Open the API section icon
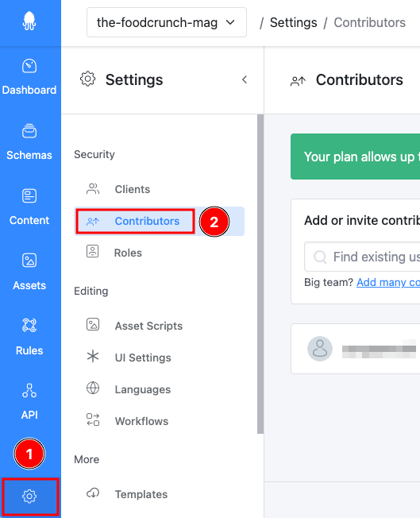The height and width of the screenshot is (518, 420). coord(29,390)
